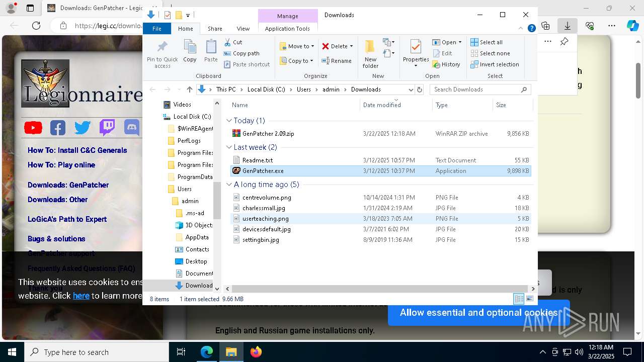Open the Move to dropdown
The image size is (644, 362).
tap(297, 46)
